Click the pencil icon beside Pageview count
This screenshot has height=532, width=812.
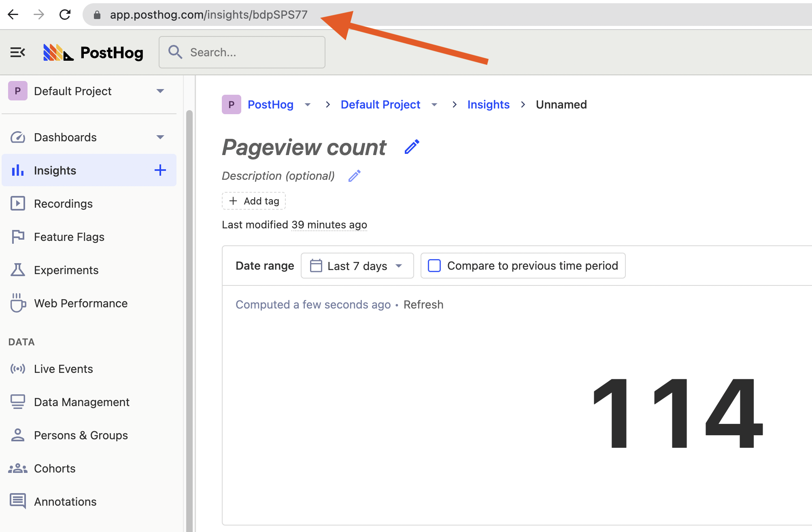[x=412, y=147]
